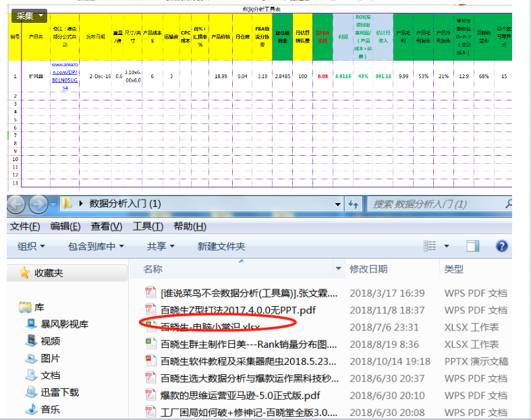
Task: Click the refresh button next to address bar
Action: [x=353, y=204]
